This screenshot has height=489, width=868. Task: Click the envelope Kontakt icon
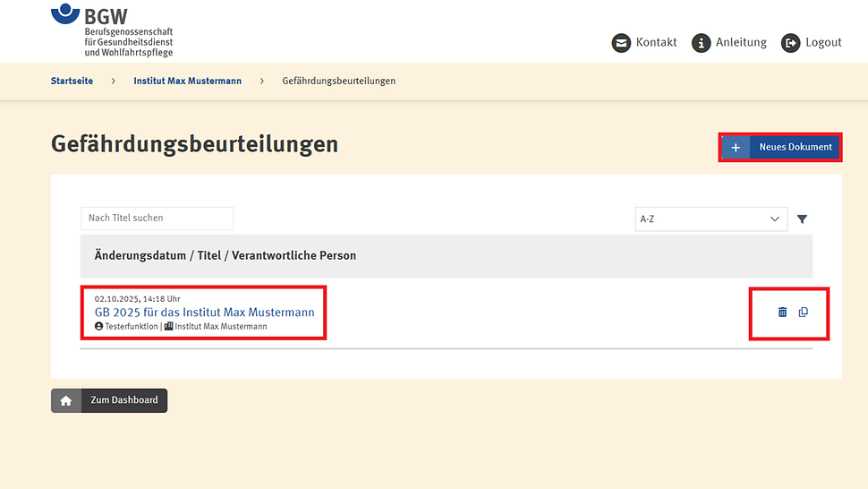pos(621,43)
